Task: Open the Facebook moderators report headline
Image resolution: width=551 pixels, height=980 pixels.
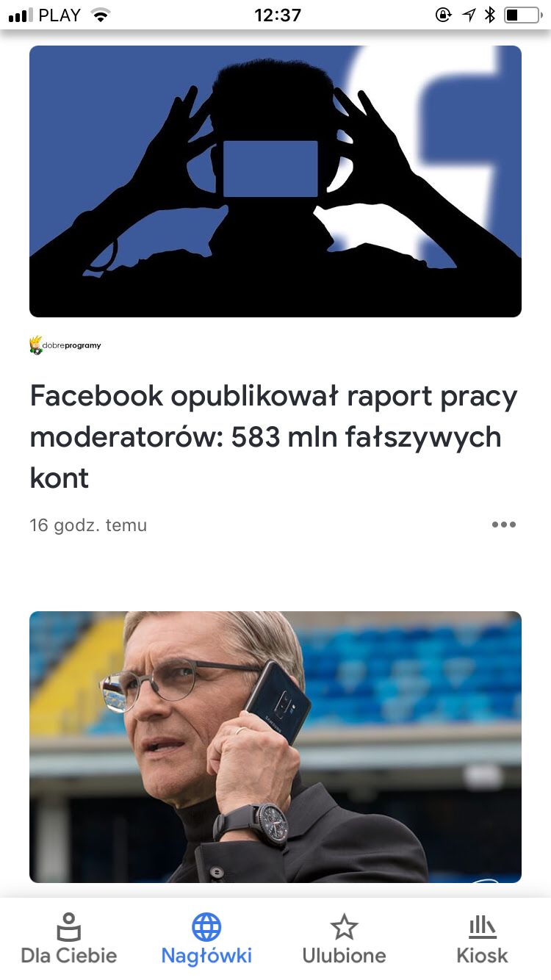Action: (273, 437)
